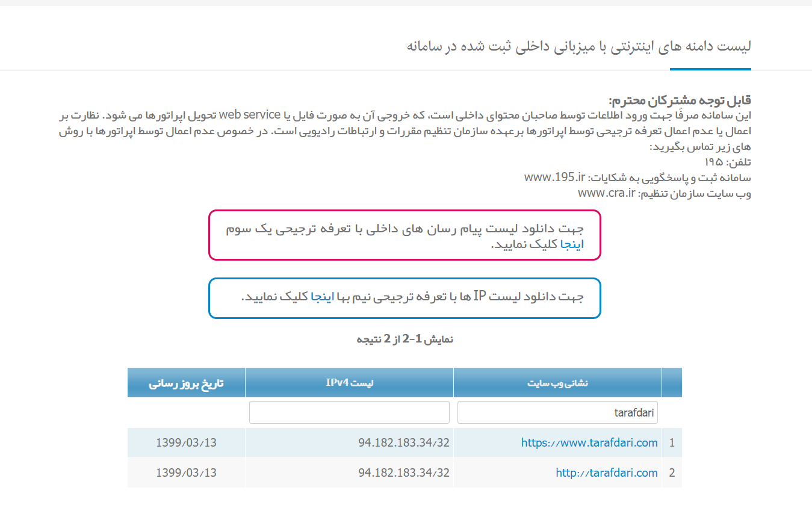
Task: Sort by 'نشانی وب سایت' column header
Action: click(557, 383)
